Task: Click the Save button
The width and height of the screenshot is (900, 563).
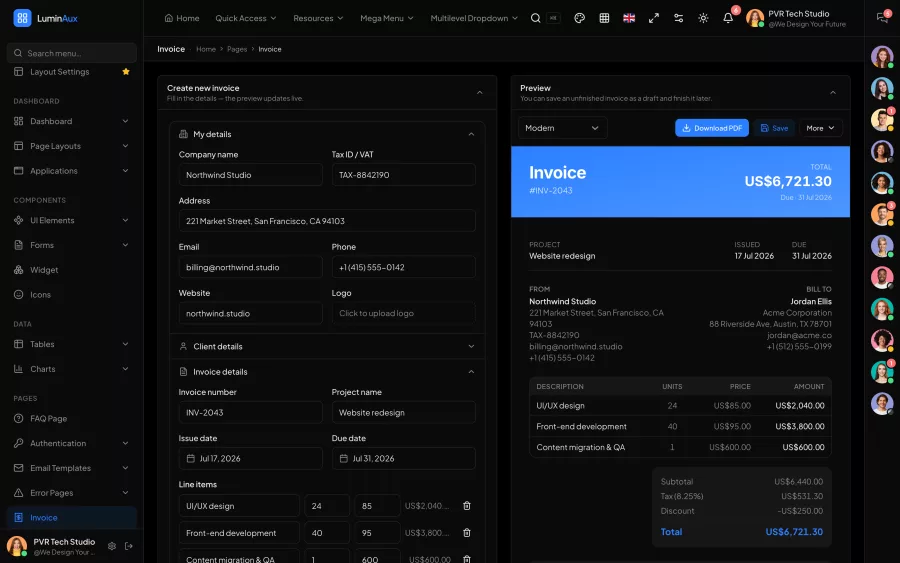Action: [x=774, y=128]
